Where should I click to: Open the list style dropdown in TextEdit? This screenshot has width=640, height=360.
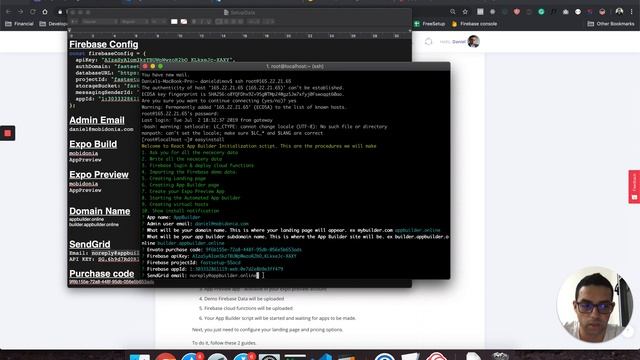click(x=268, y=21)
